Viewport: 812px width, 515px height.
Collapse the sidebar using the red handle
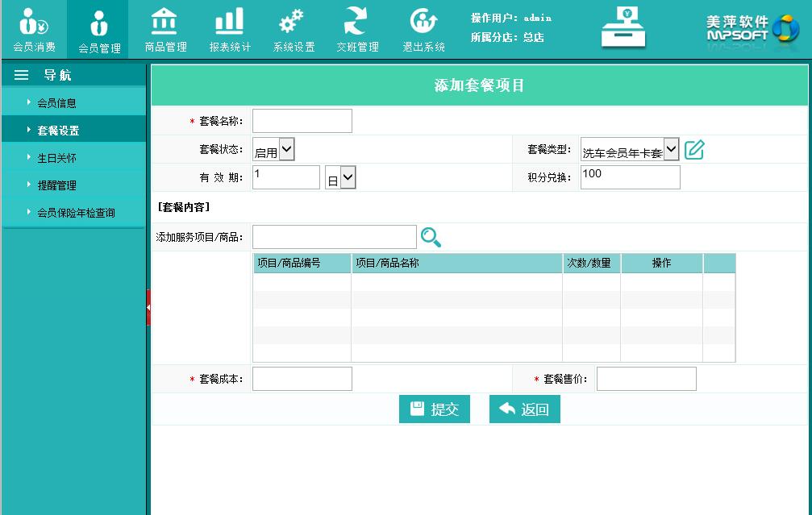[x=148, y=307]
